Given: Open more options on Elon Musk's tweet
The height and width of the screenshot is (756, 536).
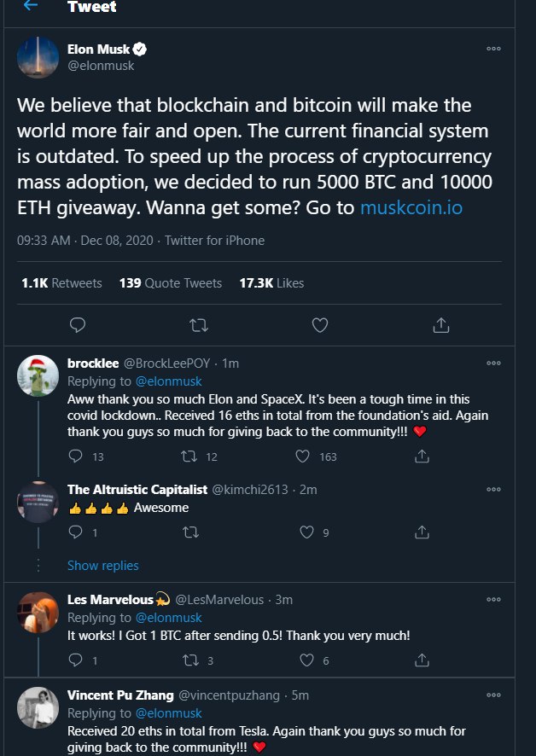Looking at the screenshot, I should coord(493,49).
